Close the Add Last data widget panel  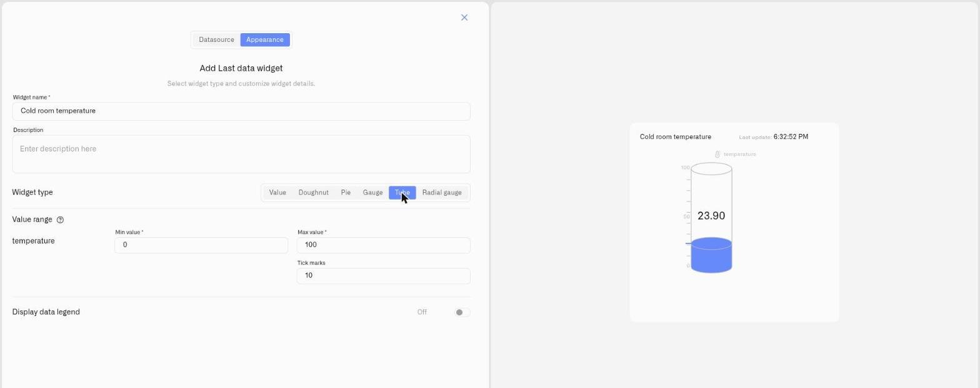(464, 18)
